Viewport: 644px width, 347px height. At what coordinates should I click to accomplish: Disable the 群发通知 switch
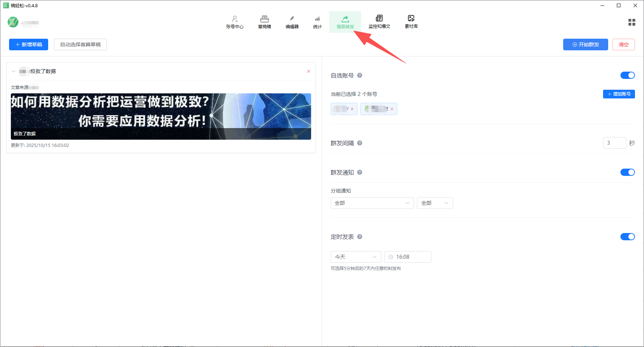click(x=627, y=172)
